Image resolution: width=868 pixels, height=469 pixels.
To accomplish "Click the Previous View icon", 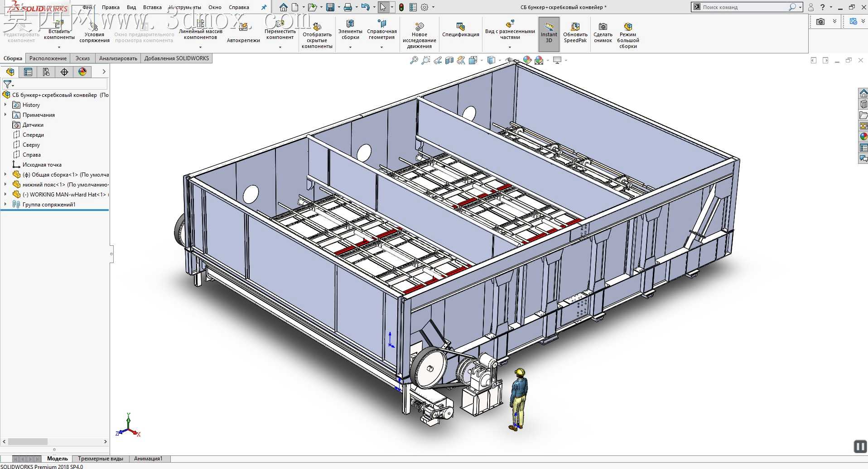I will pos(437,60).
